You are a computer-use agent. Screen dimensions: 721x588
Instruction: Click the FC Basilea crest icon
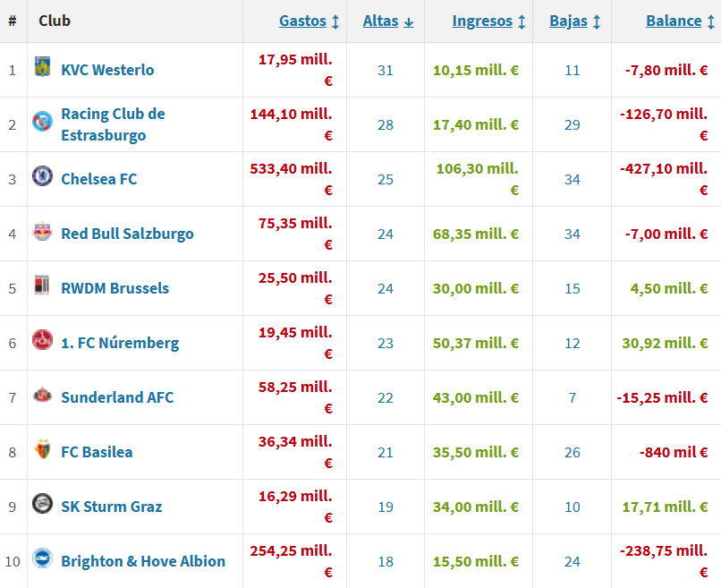pyautogui.click(x=42, y=450)
